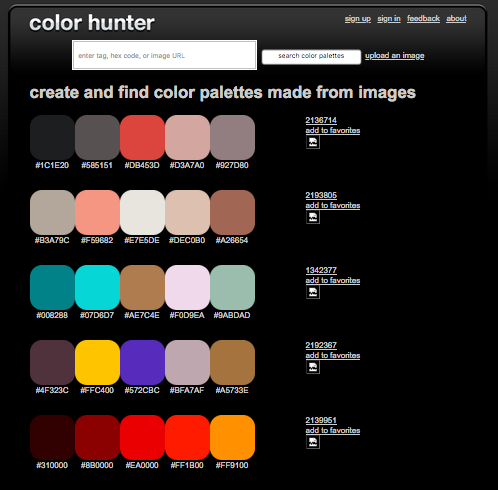This screenshot has width=498, height=490.
Task: Follow the upload an image link
Action: tap(394, 56)
